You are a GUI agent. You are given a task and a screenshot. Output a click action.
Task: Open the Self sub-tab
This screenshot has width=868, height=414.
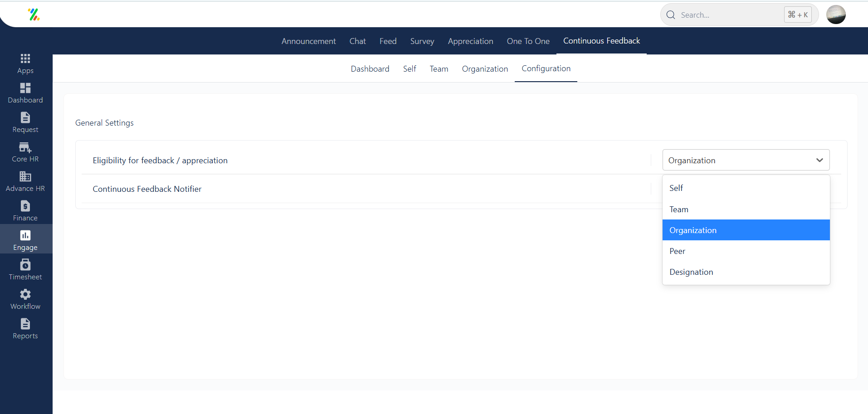[x=410, y=69]
